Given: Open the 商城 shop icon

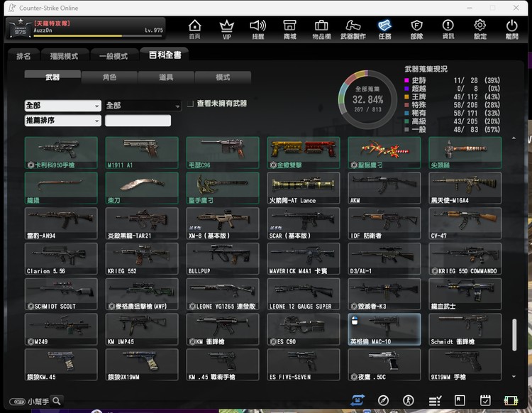Looking at the screenshot, I should (289, 28).
